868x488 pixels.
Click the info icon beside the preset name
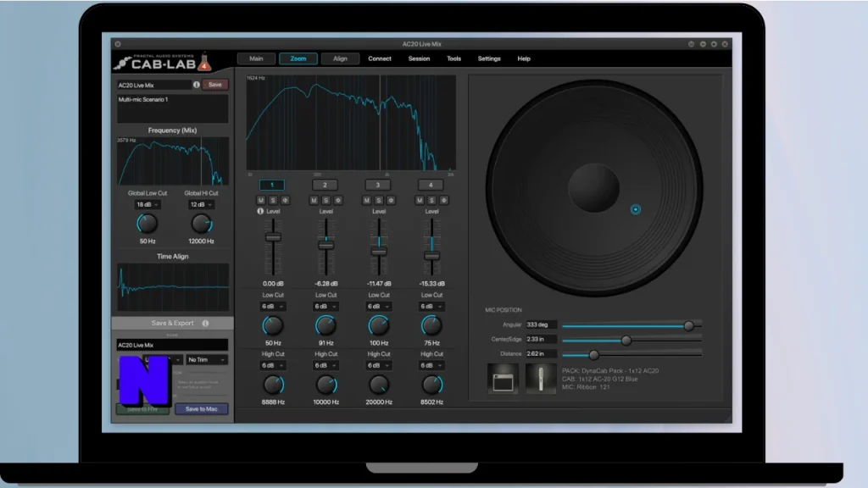pos(197,85)
